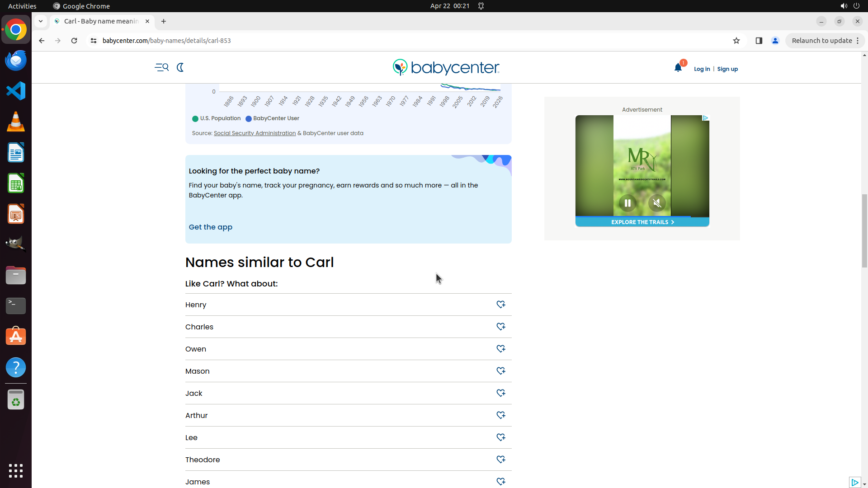868x488 pixels.
Task: Open system volume and power menu
Action: tap(849, 6)
